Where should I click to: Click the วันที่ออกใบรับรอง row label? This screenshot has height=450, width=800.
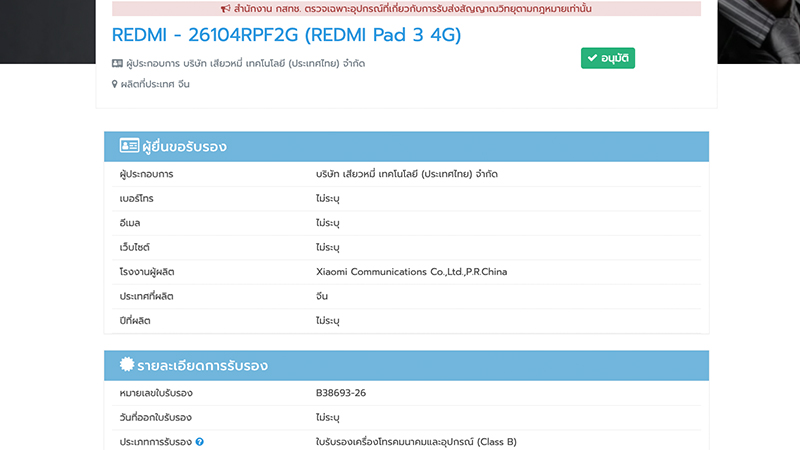click(x=156, y=417)
